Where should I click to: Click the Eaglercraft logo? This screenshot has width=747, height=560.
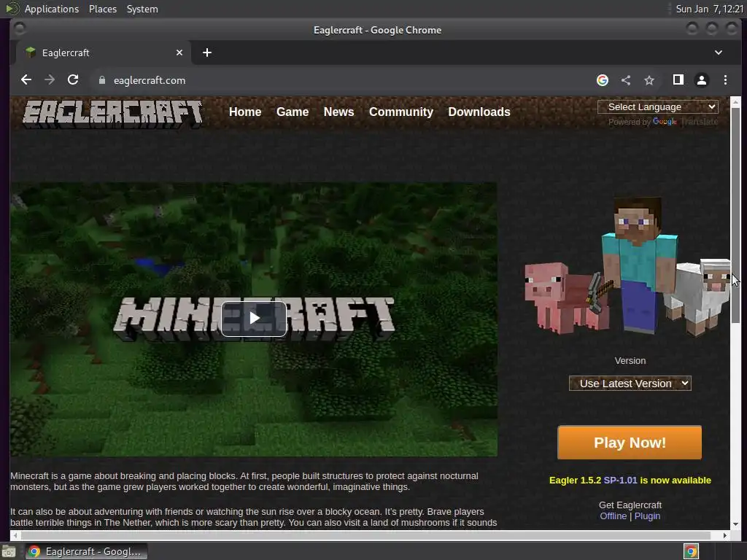[112, 113]
